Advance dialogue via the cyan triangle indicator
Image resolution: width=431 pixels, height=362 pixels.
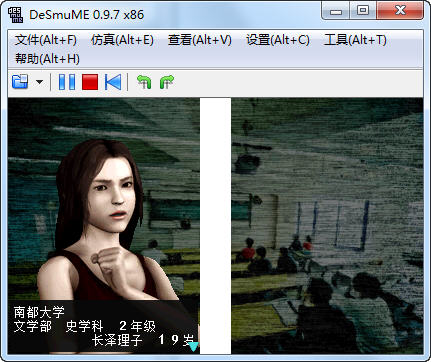[x=194, y=347]
